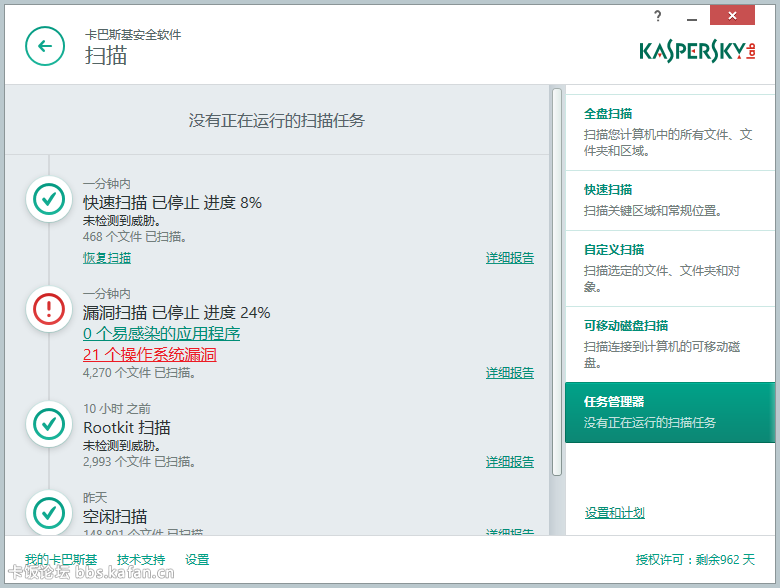Click the 没有正在运行的扫描任务 heading
This screenshot has width=780, height=588.
(x=277, y=120)
